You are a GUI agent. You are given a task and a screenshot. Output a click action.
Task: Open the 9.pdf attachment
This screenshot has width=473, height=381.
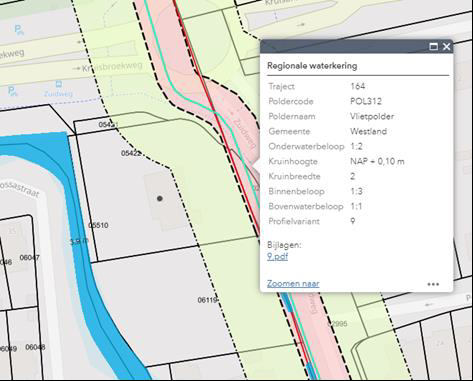(x=277, y=257)
